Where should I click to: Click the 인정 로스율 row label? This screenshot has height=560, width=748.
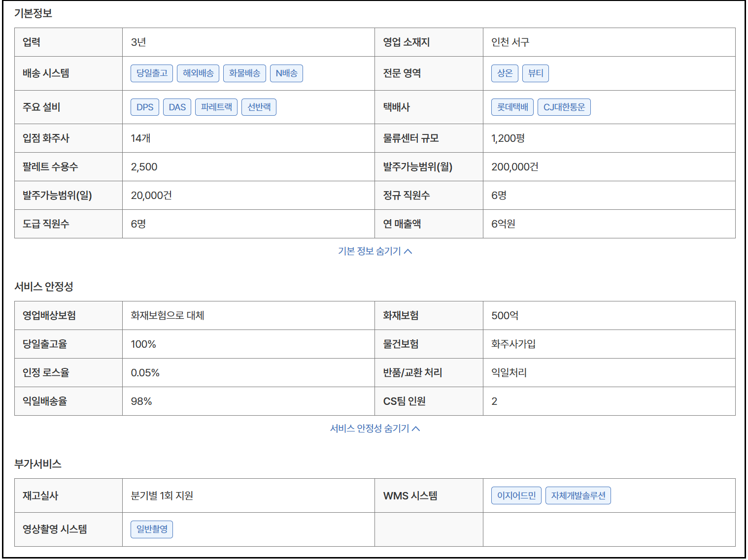coord(46,373)
